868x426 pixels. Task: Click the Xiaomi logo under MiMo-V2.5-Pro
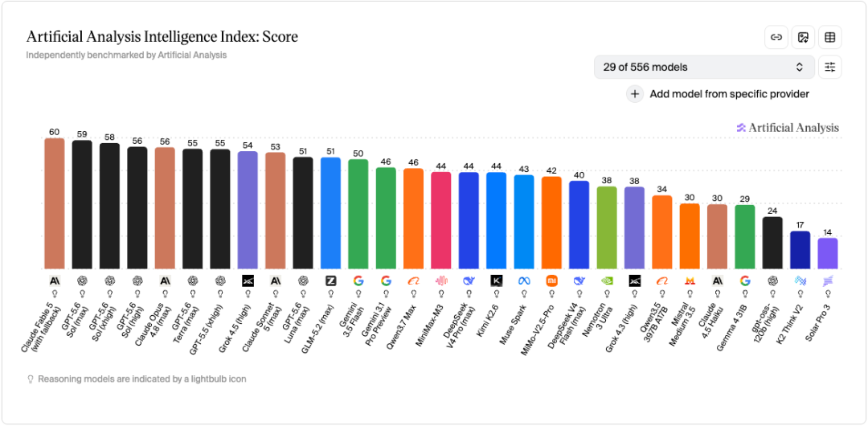coord(551,281)
